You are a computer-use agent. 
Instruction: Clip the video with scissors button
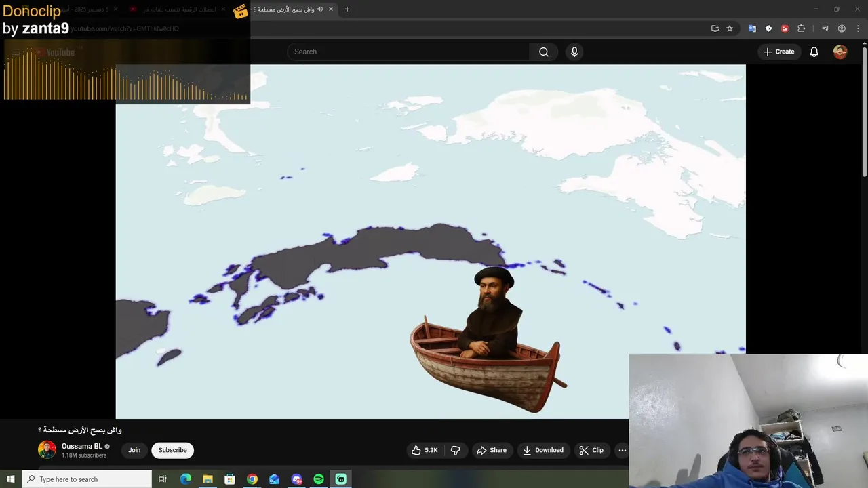(591, 450)
